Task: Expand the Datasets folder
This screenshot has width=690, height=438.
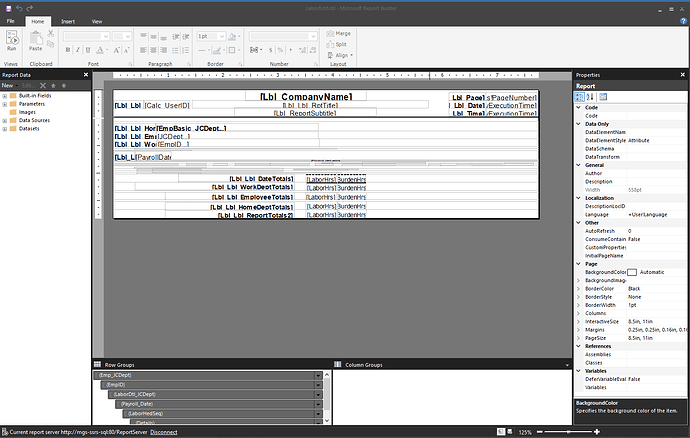Action: tap(4, 129)
